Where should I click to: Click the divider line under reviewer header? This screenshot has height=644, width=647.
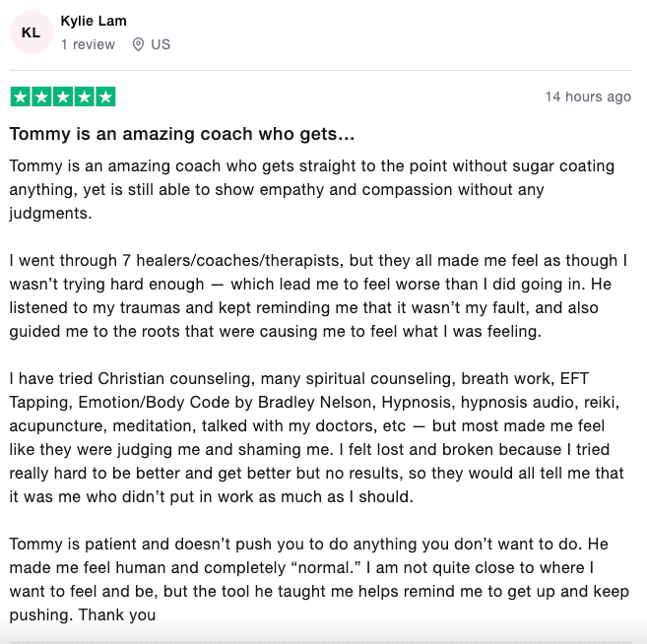point(321,70)
